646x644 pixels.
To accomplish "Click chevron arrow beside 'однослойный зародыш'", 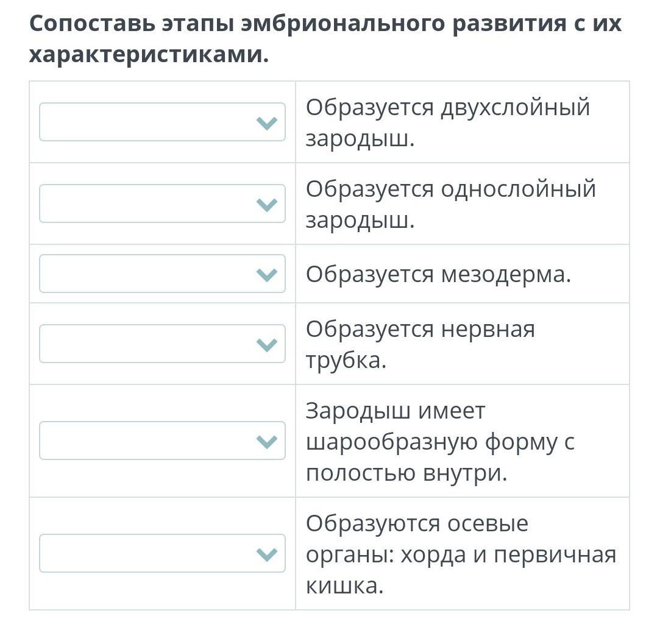I will [x=266, y=204].
